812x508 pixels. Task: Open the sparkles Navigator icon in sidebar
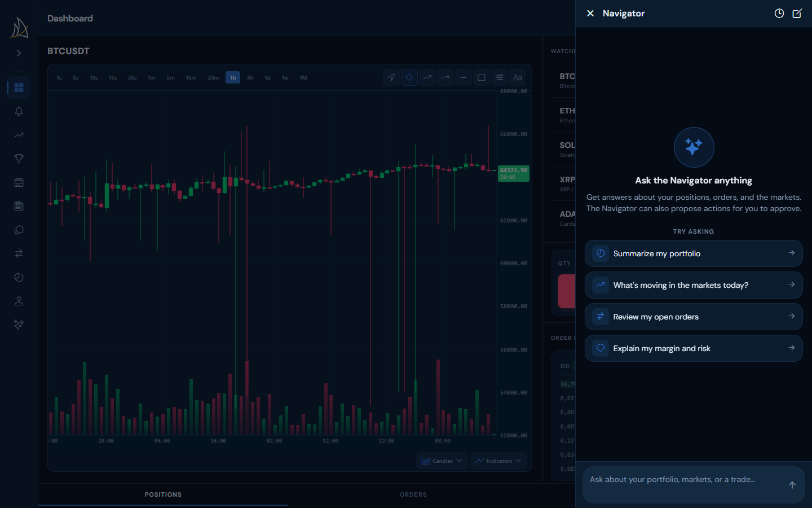19,325
